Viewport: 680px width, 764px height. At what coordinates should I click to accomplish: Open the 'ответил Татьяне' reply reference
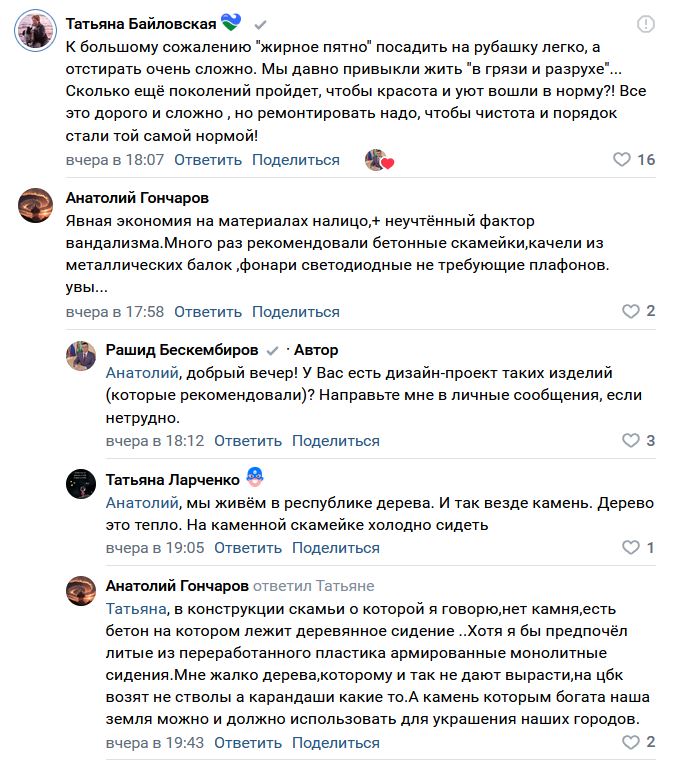coord(314,586)
